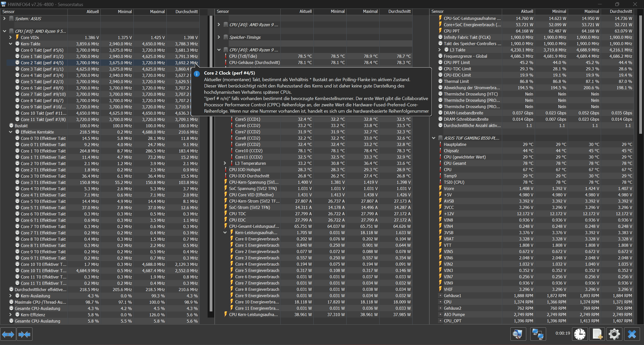Click the expand columns arrows button
Image resolution: width=644 pixels, height=345 pixels.
[x=8, y=334]
